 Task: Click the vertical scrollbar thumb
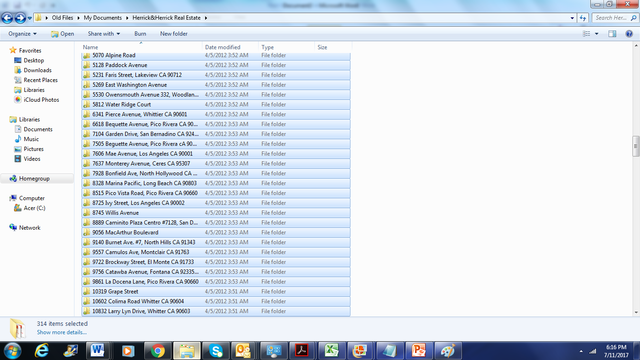(636, 146)
